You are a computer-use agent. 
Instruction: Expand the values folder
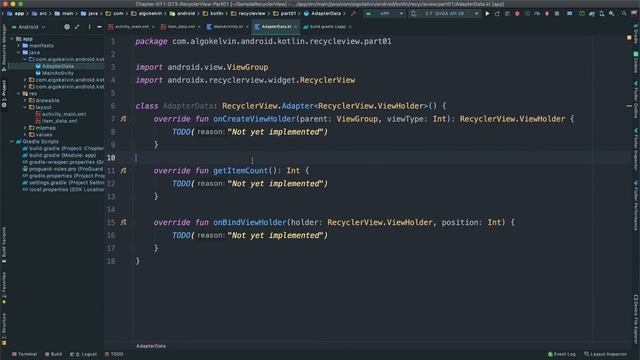25,135
